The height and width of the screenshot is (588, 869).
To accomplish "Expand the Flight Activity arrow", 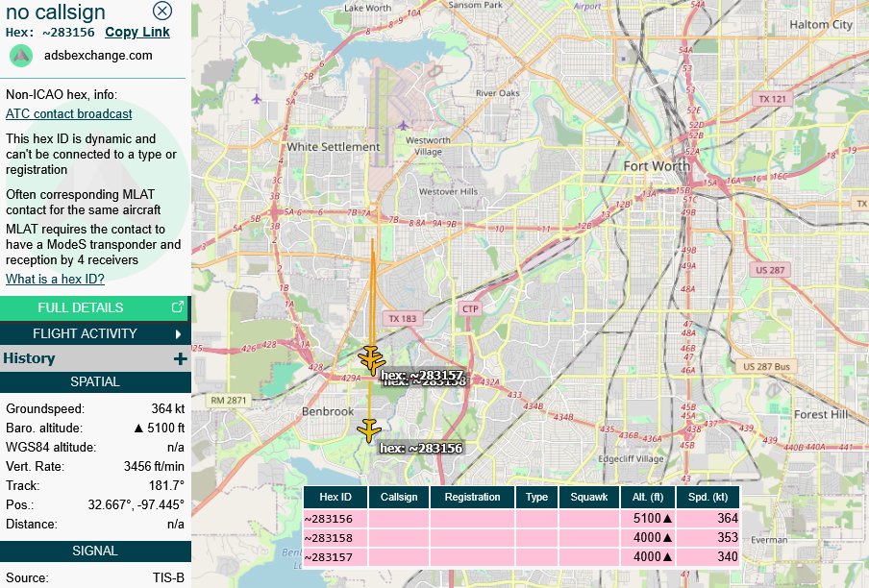I will point(178,333).
